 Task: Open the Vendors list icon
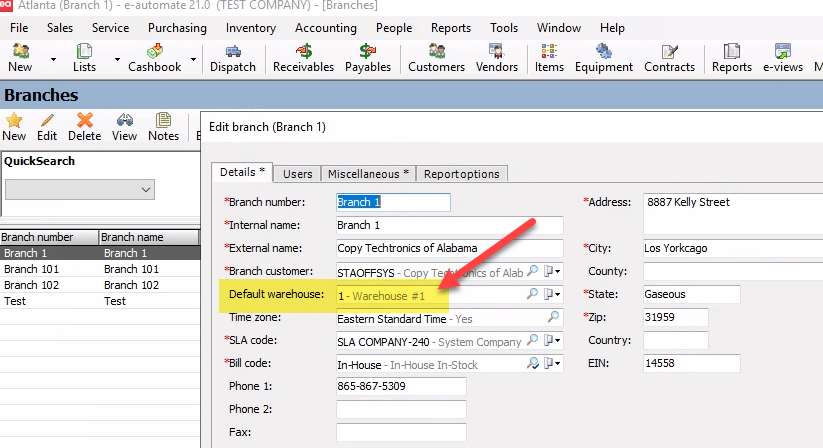497,58
